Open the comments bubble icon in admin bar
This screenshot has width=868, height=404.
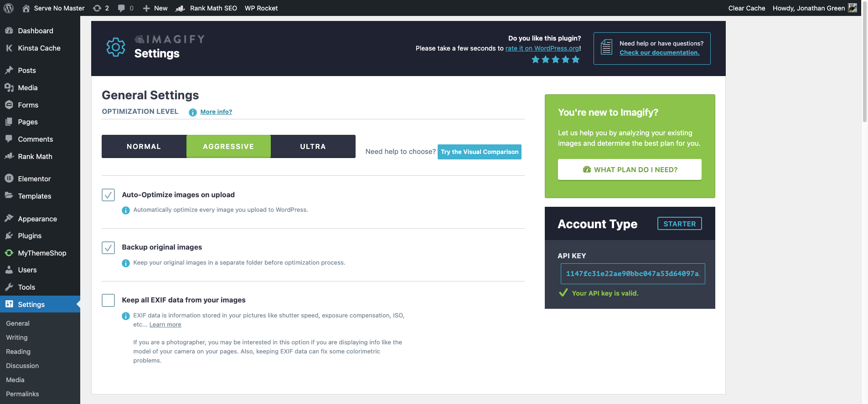coord(121,8)
